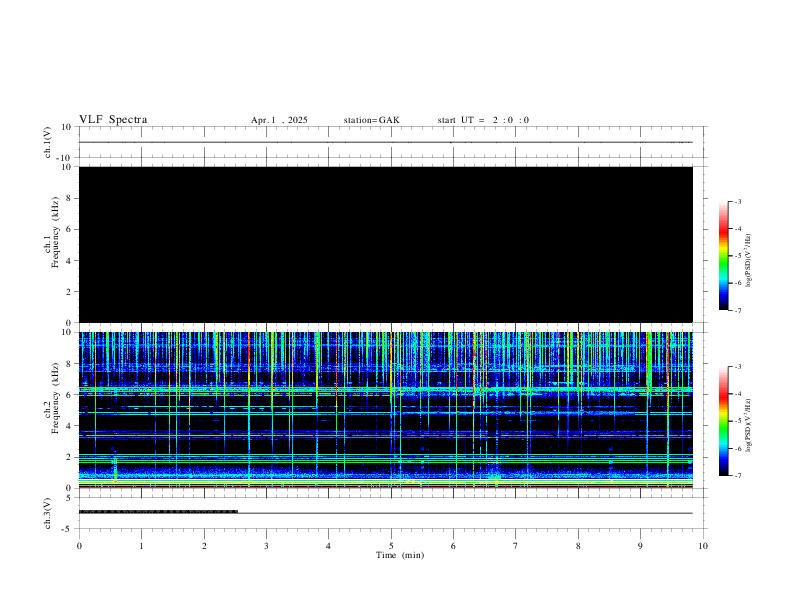Click ch.1 frequency axis tick "2"
The height and width of the screenshot is (612, 792).
click(x=70, y=292)
